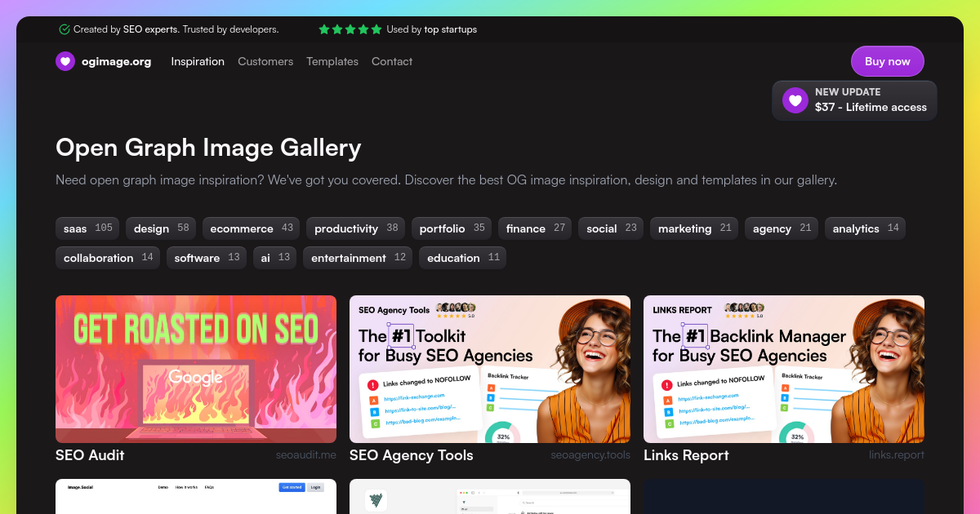Image resolution: width=980 pixels, height=514 pixels.
Task: Open the SEO Agency Tools preview image
Action: 490,369
